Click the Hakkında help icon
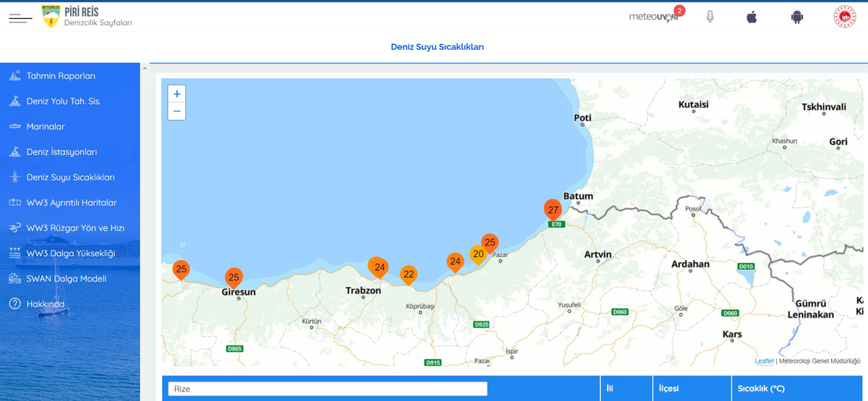The height and width of the screenshot is (401, 868). point(14,304)
